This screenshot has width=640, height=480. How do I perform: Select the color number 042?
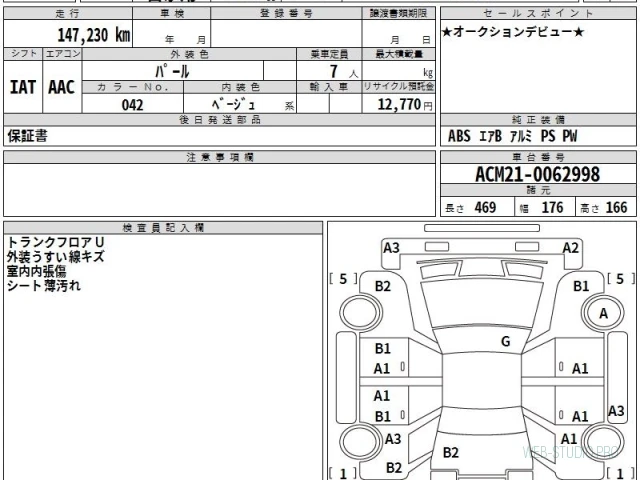[x=133, y=105]
